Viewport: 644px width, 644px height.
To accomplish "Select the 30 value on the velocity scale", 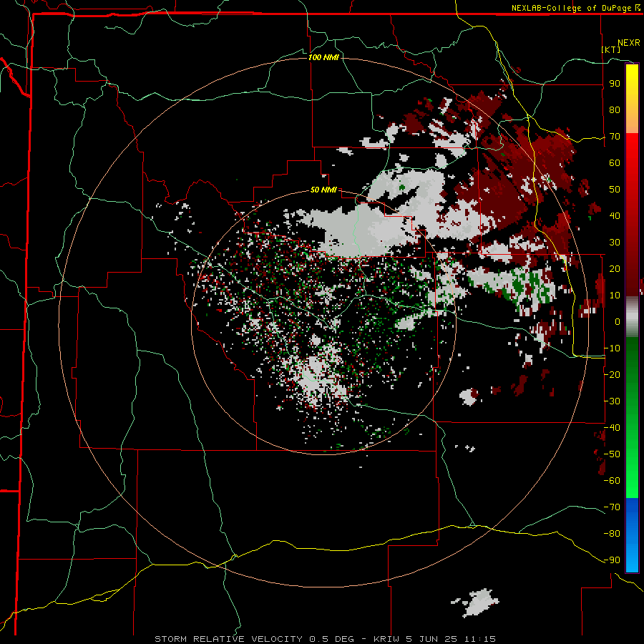I will pos(615,243).
